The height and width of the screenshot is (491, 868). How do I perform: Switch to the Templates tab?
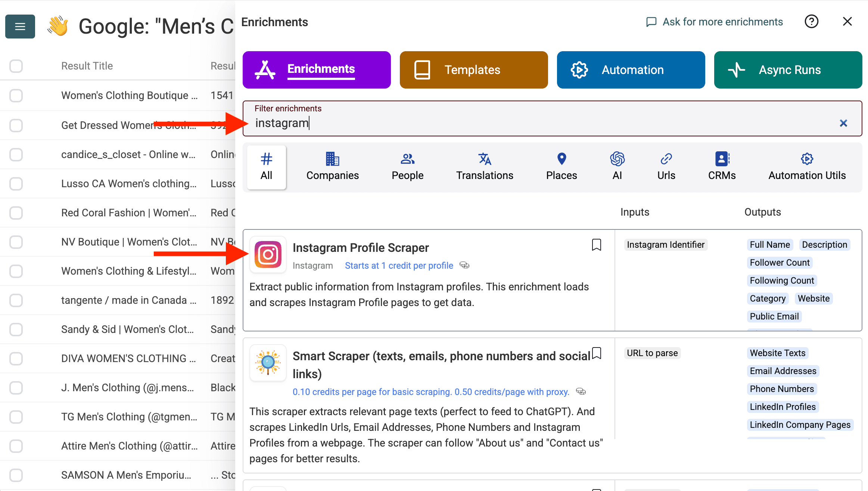473,70
